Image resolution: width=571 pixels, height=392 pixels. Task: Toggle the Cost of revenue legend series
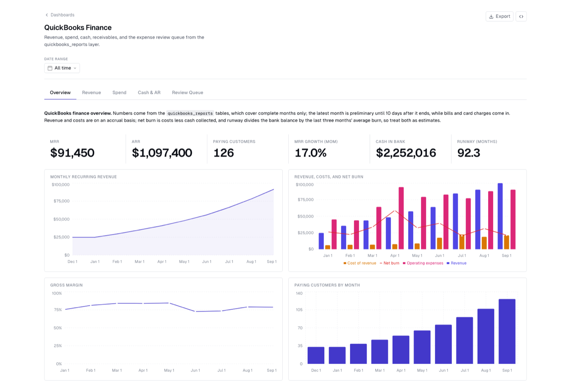[360, 263]
